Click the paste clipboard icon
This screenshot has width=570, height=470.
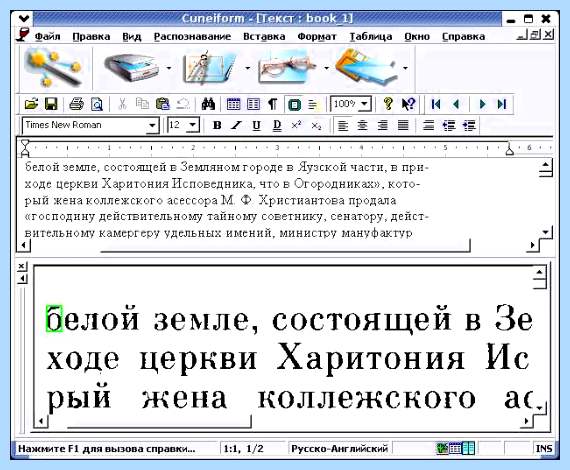click(162, 104)
